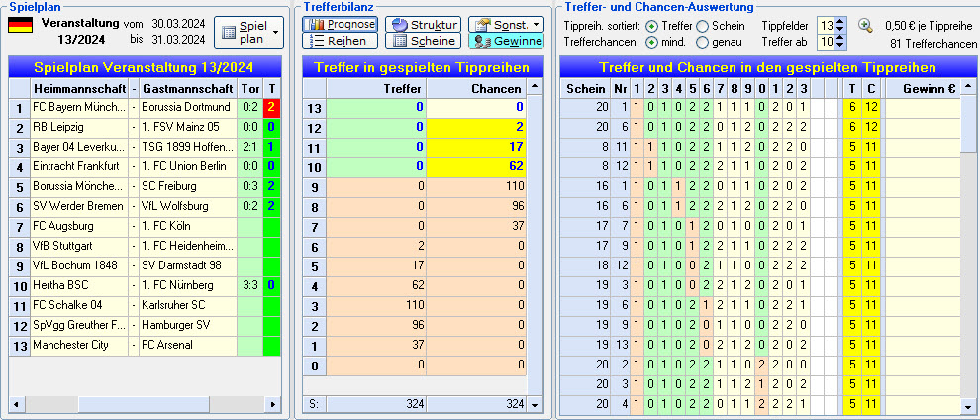Click Trefferbilanz scroll down arrow

[534, 404]
